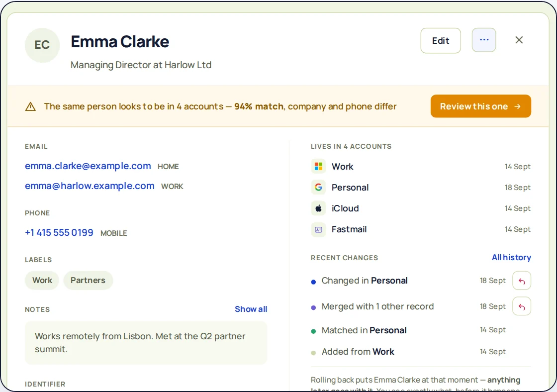Click the Lisbon notes text box

tap(146, 343)
